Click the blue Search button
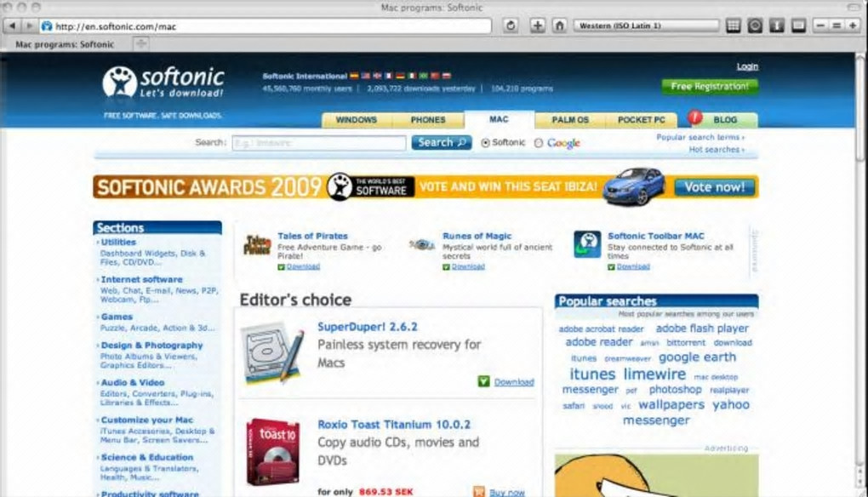This screenshot has height=497, width=868. [441, 142]
